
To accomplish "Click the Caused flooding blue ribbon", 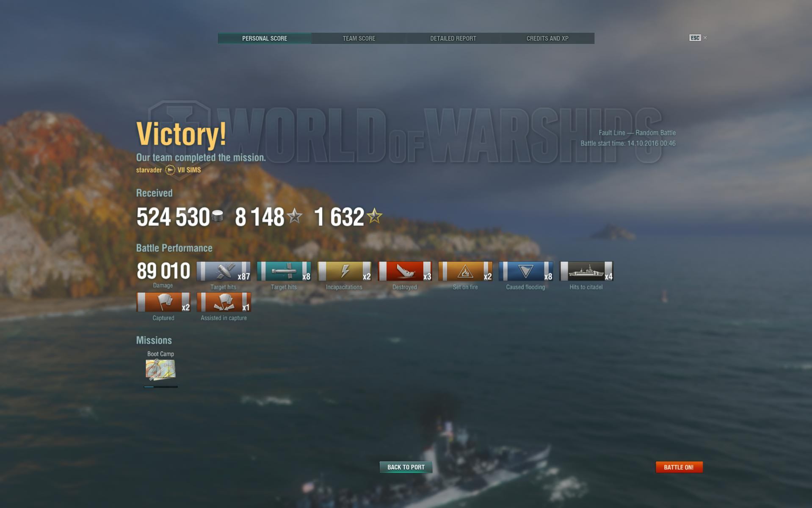I will (526, 271).
